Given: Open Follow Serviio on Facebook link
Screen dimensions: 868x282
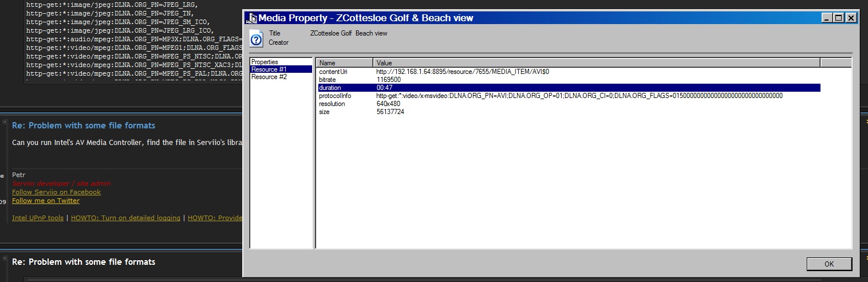Looking at the screenshot, I should click(x=56, y=192).
